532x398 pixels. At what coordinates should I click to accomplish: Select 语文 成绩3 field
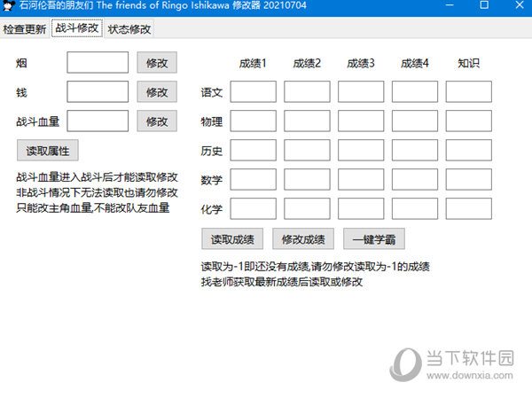(x=361, y=91)
